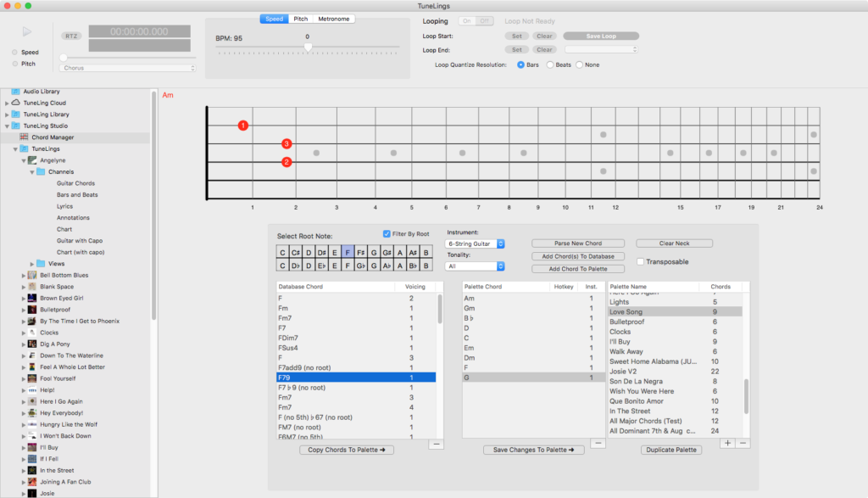Click the Channels folder icon
868x498 pixels.
(x=41, y=171)
